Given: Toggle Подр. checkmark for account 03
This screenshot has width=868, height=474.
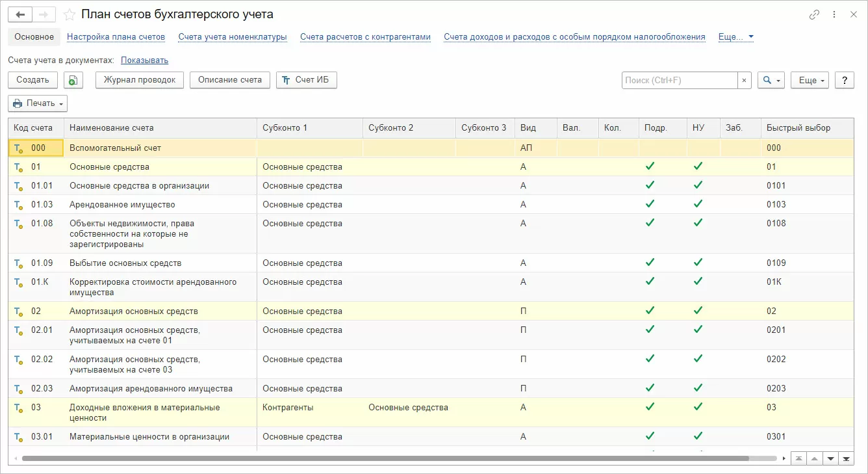Looking at the screenshot, I should click(x=650, y=407).
